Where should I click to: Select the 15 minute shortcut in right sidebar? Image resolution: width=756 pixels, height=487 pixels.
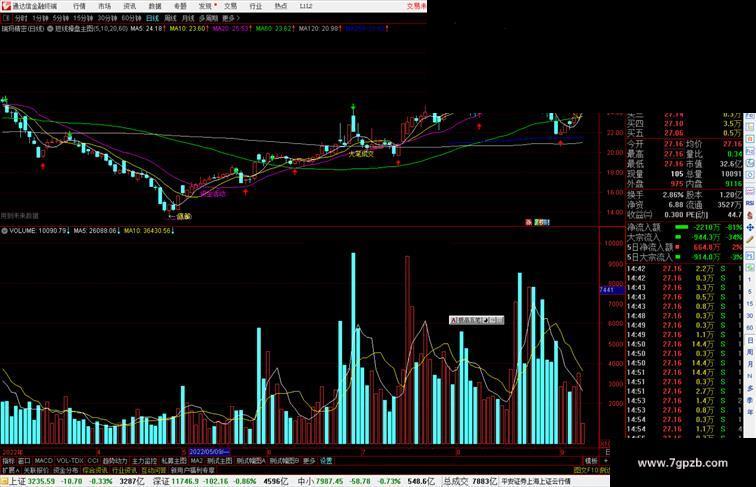click(750, 304)
